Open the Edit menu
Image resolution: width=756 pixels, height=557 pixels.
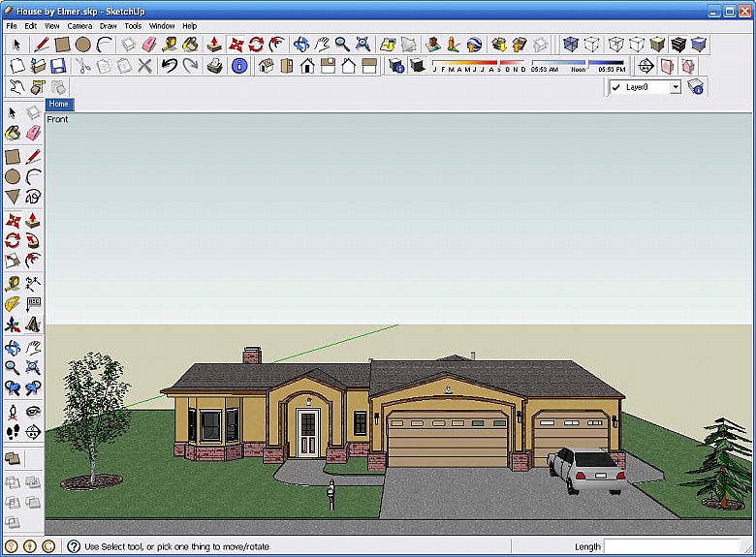tap(31, 26)
